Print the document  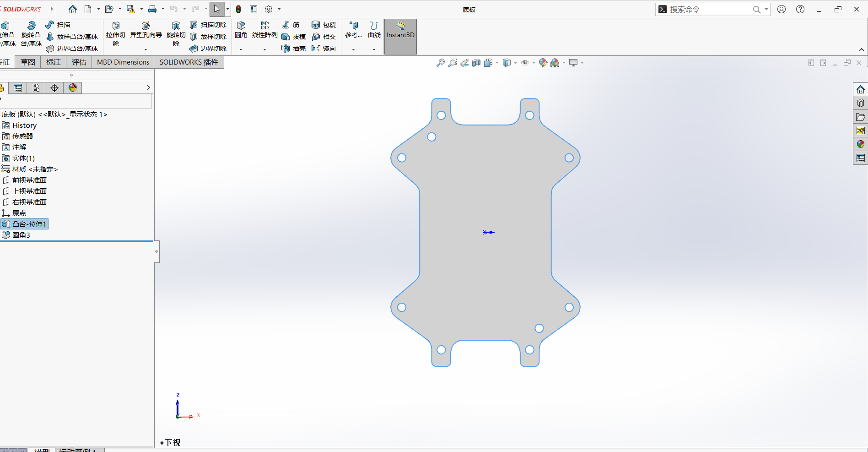(x=152, y=9)
